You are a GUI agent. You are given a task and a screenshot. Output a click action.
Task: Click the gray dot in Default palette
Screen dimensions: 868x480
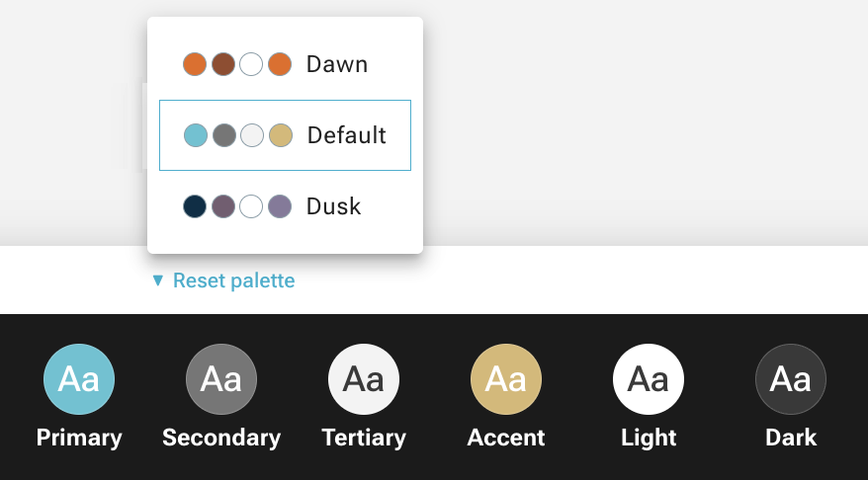(224, 135)
